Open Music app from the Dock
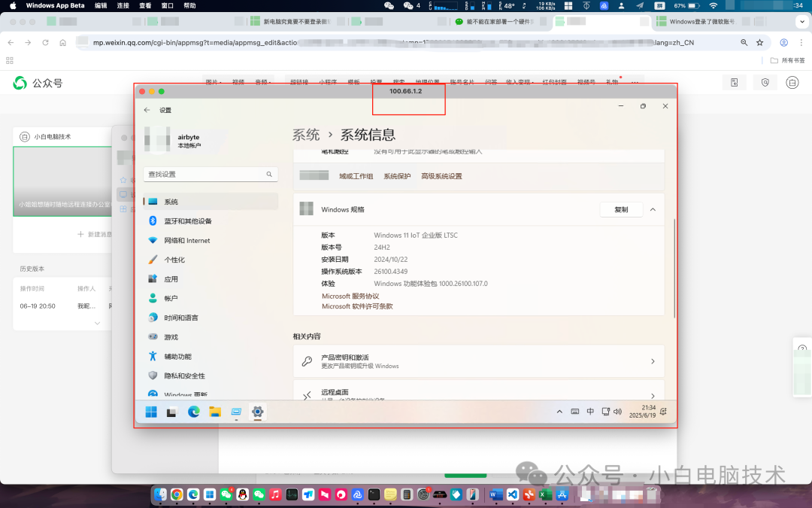812x508 pixels. pos(275,494)
